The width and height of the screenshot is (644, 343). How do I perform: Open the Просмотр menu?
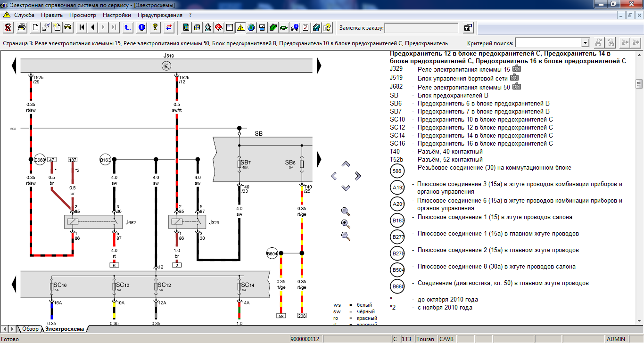(x=83, y=15)
